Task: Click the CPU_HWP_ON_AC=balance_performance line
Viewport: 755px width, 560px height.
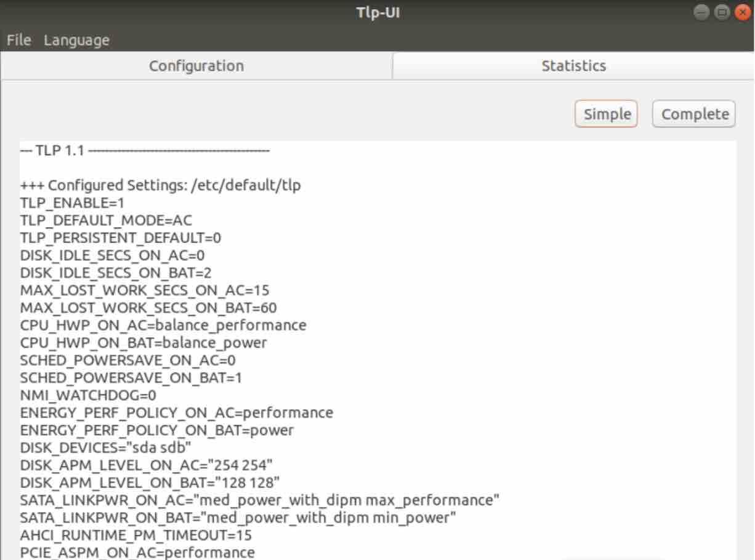Action: (x=163, y=325)
